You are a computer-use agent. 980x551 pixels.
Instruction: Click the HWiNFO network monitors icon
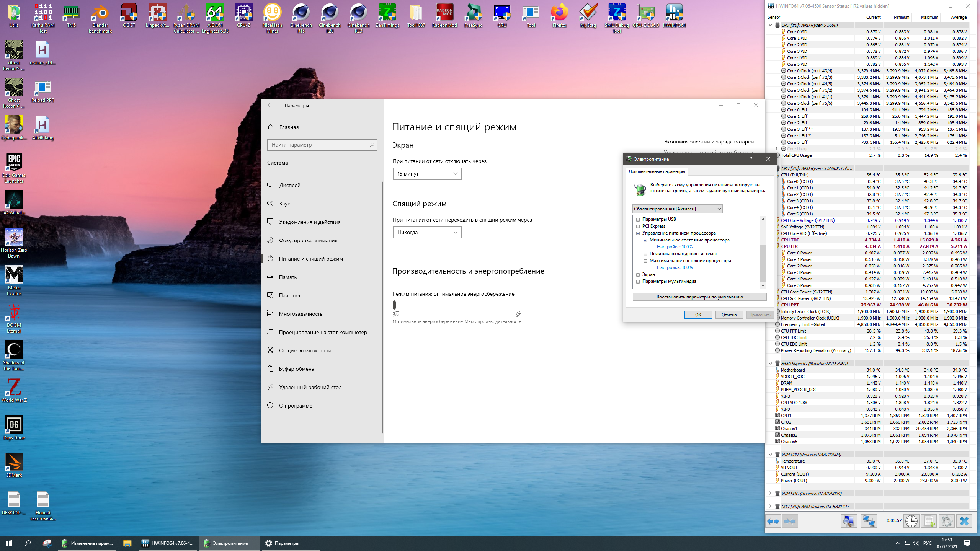coord(868,521)
